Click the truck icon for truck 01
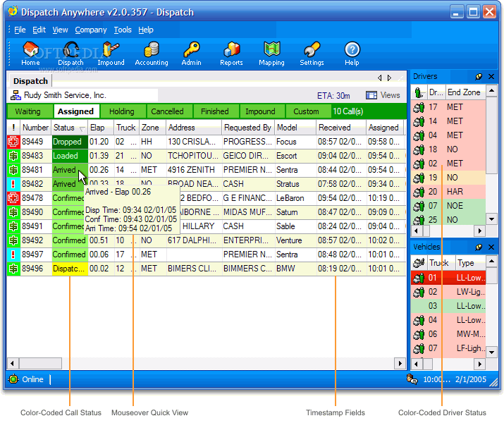Image resolution: width=504 pixels, height=423 pixels. pos(419,278)
